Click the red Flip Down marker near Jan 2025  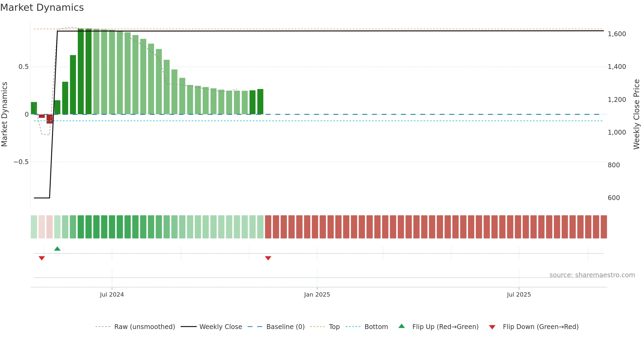268,258
